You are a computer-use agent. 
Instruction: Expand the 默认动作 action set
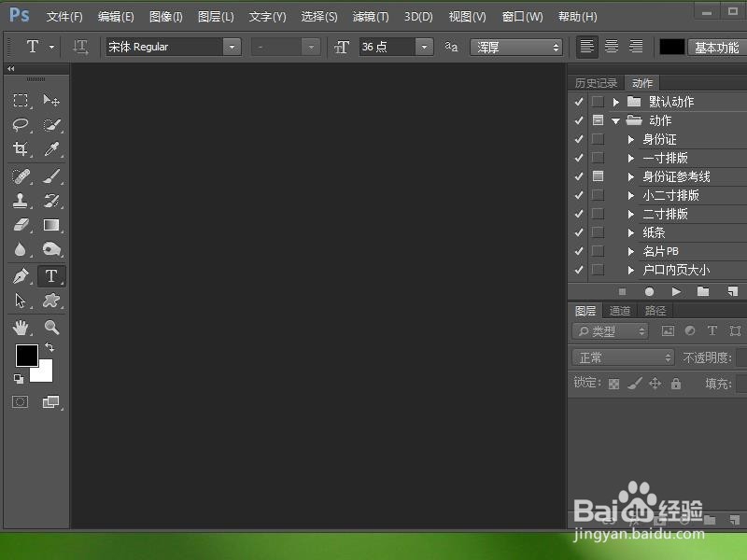coord(616,102)
